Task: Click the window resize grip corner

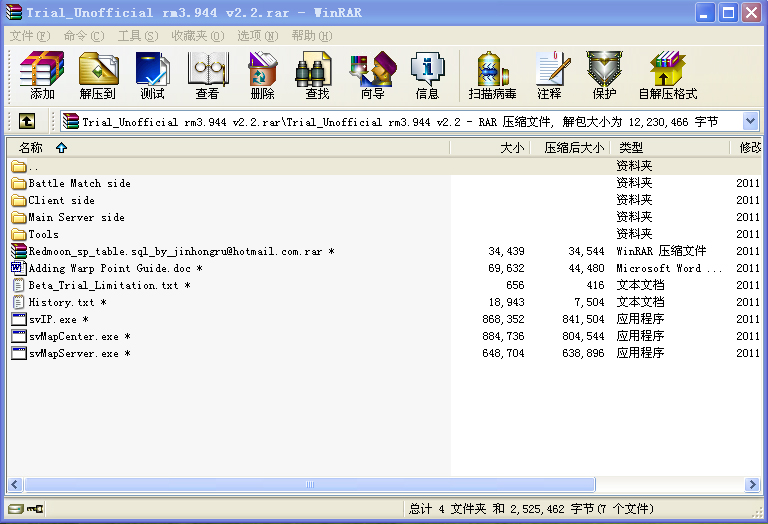Action: click(x=757, y=512)
